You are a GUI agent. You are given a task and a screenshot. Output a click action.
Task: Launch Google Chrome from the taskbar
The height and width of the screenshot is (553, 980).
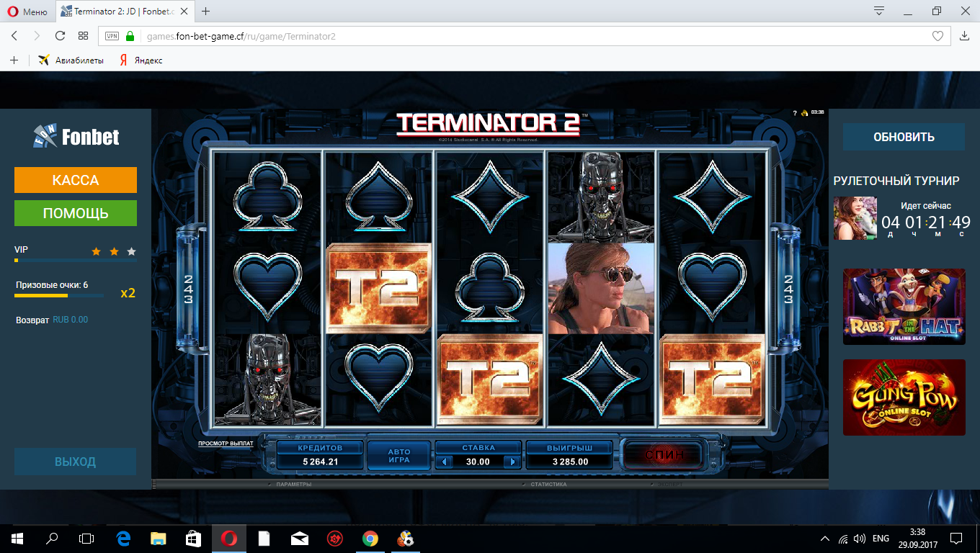(x=370, y=538)
